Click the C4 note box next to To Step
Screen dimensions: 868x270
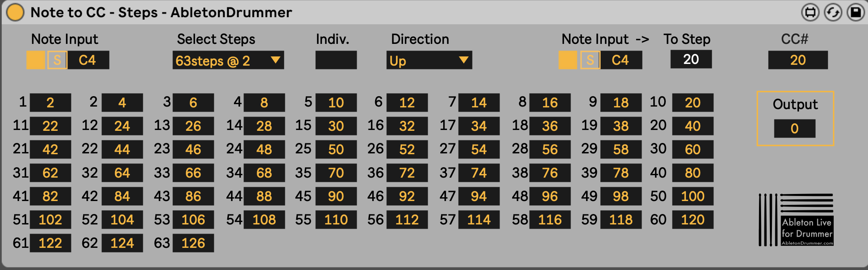coord(621,60)
